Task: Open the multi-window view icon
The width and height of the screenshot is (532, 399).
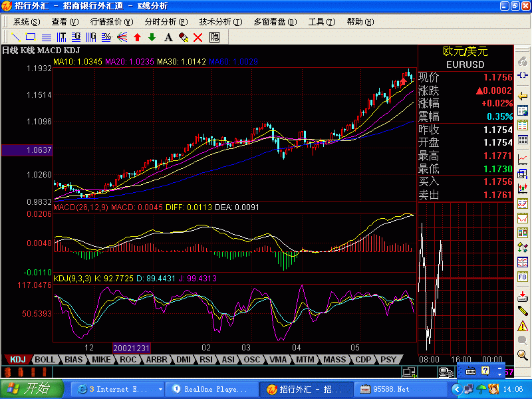Action: pyautogui.click(x=523, y=174)
